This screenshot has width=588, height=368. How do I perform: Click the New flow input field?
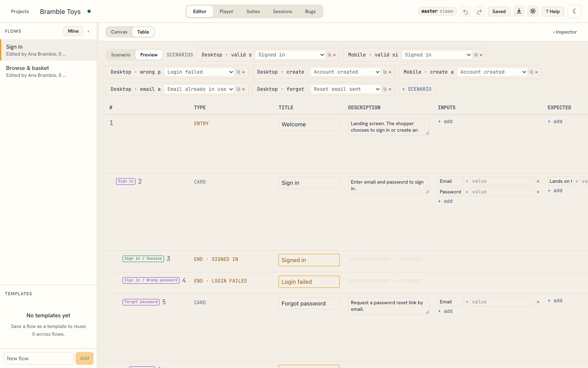(x=38, y=359)
